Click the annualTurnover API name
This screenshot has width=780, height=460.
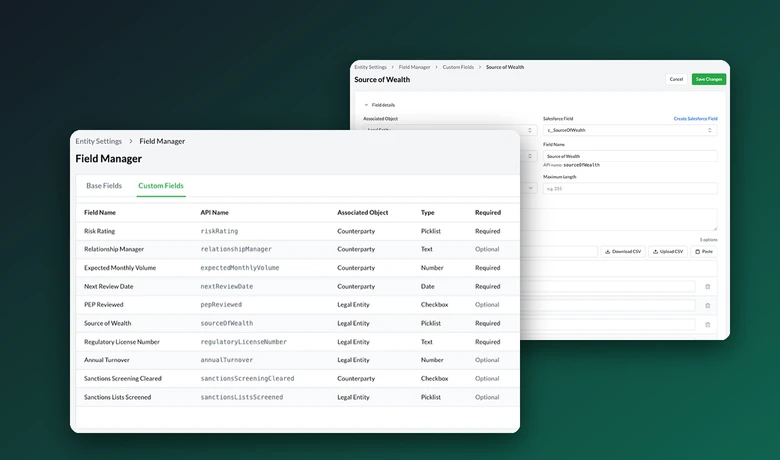pyautogui.click(x=226, y=360)
